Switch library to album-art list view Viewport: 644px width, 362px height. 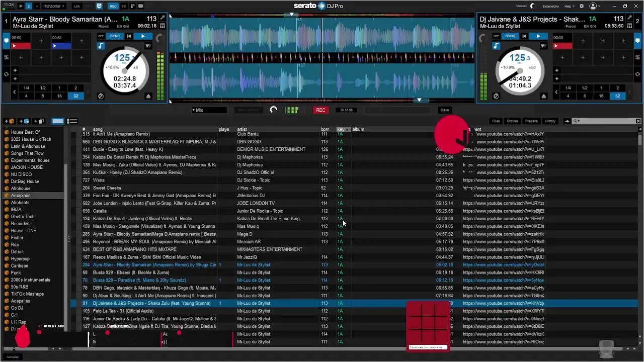coord(72,121)
